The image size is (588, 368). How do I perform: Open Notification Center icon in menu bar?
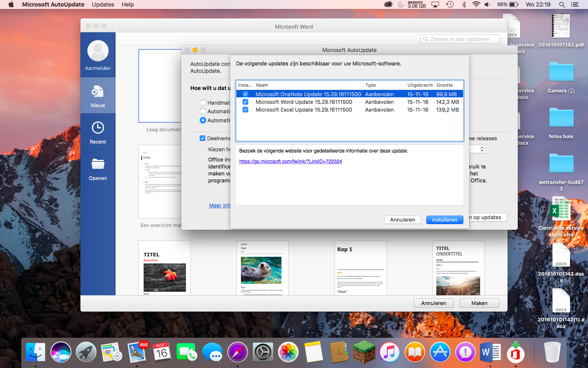click(x=575, y=4)
